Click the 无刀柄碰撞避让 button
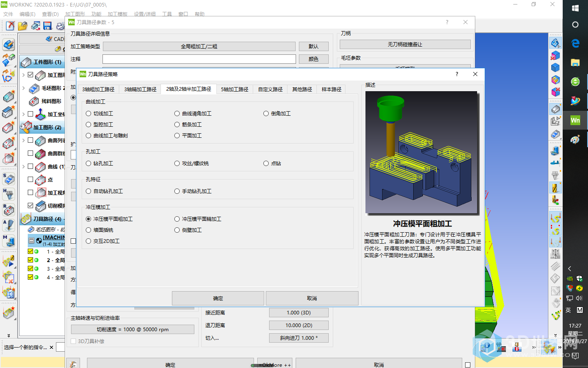Viewport: 588px width, 368px height. pos(405,44)
